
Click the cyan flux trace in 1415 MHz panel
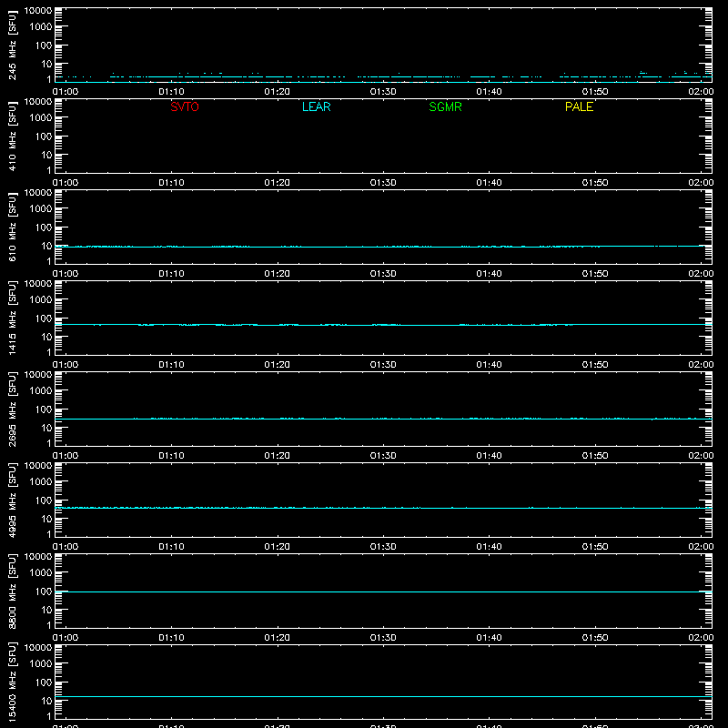tap(383, 325)
